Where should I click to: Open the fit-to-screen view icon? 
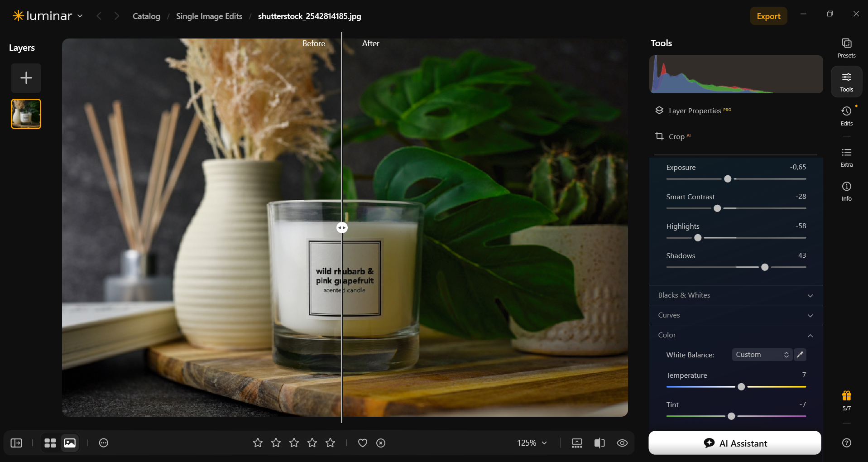click(x=577, y=443)
